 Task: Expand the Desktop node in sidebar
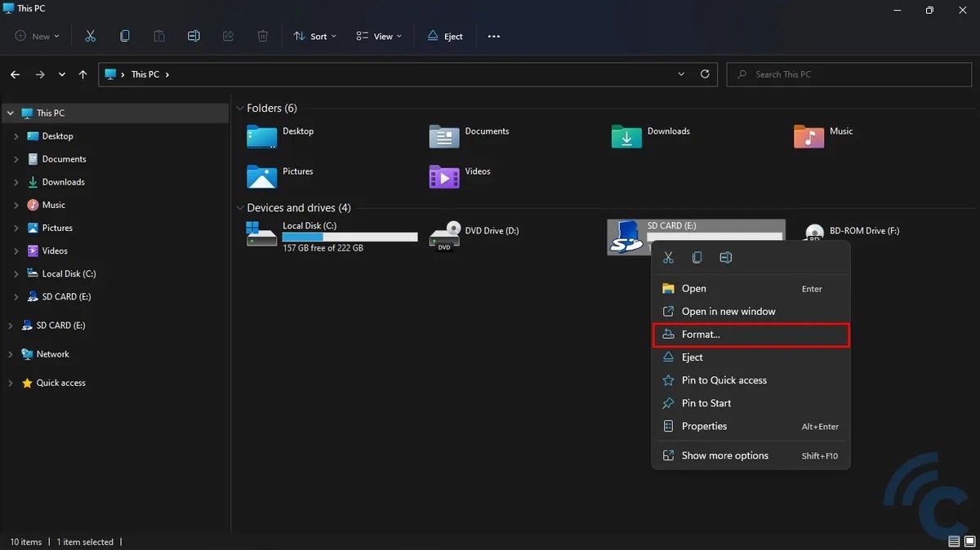point(16,136)
